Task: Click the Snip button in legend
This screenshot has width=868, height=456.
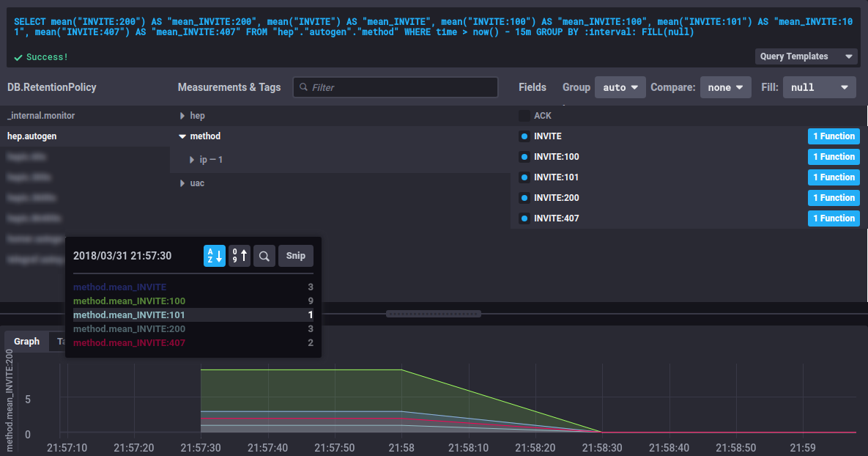Action: click(296, 256)
